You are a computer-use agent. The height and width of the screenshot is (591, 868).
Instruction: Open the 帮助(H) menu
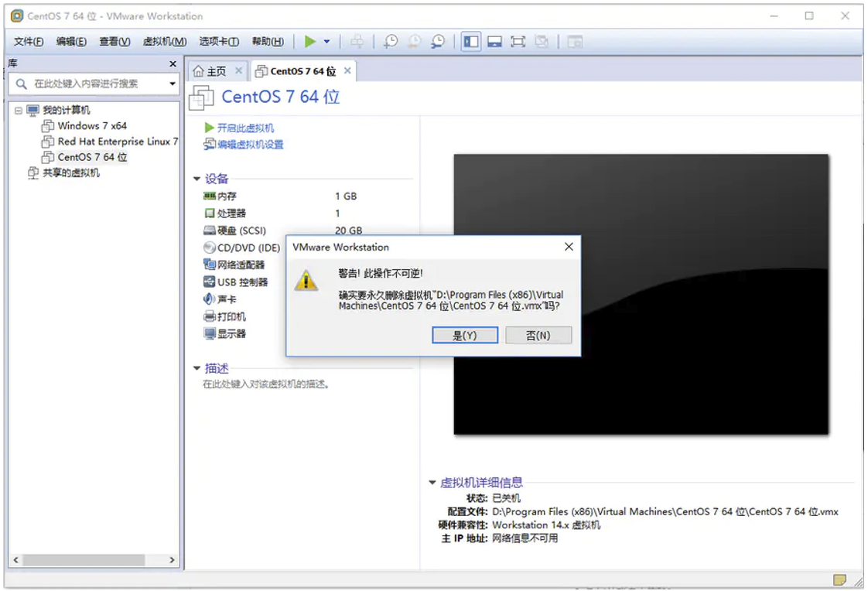tap(268, 42)
